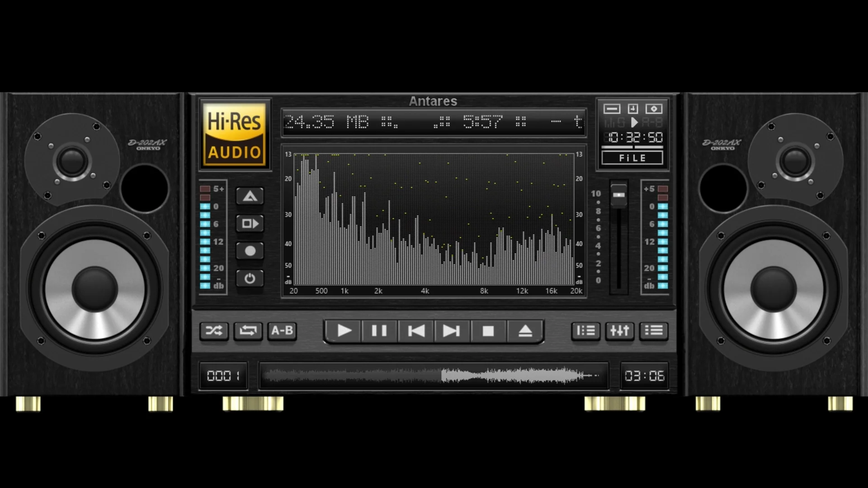Enable A-B repeat mode
This screenshot has width=868, height=488.
(282, 331)
